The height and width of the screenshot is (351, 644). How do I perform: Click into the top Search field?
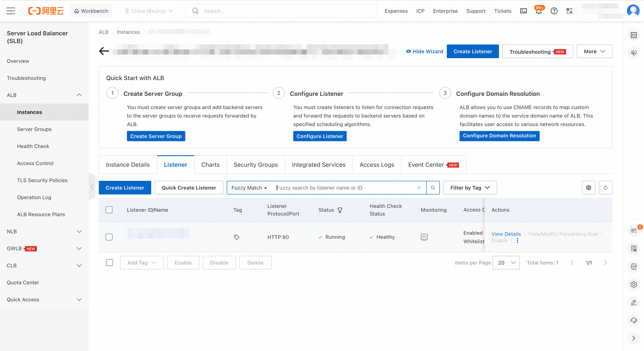click(281, 11)
